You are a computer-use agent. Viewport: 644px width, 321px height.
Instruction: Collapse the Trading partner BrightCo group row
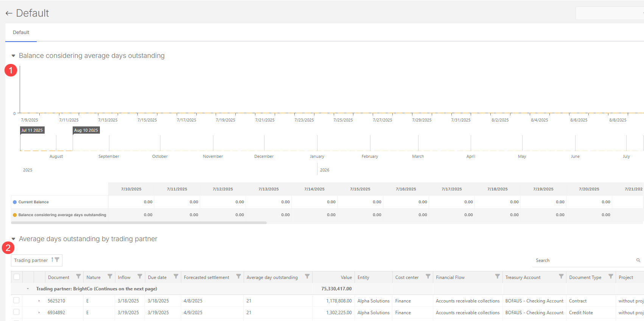click(x=28, y=289)
